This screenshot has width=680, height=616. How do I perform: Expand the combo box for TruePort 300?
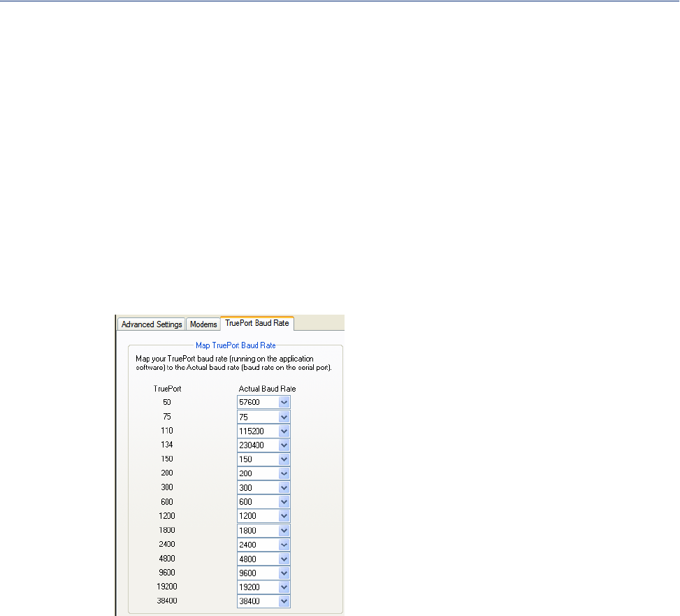284,487
